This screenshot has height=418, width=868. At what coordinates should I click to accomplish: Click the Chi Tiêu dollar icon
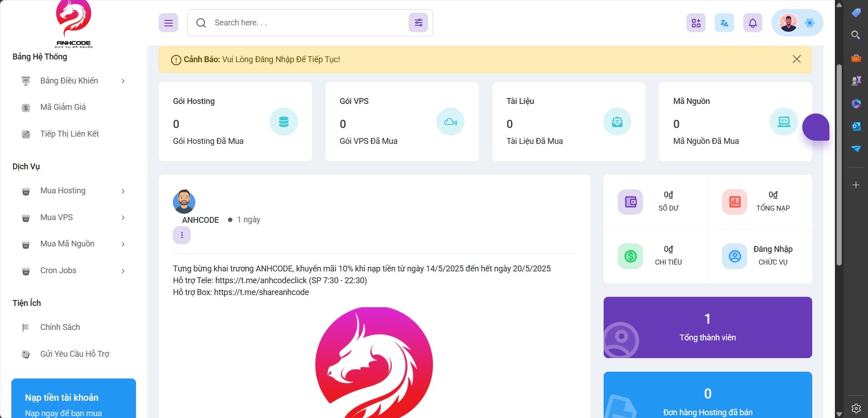tap(630, 256)
